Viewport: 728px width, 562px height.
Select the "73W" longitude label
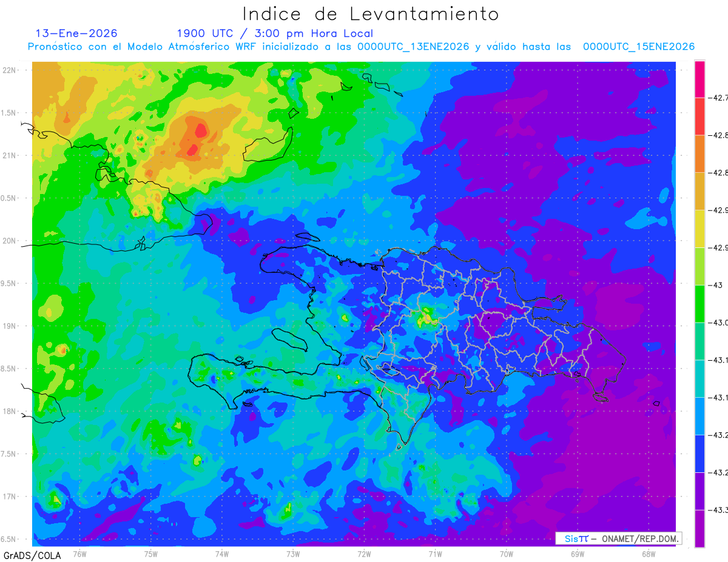tap(293, 554)
